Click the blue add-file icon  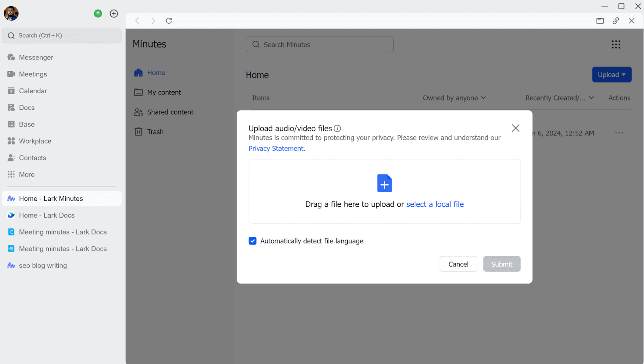click(x=384, y=183)
